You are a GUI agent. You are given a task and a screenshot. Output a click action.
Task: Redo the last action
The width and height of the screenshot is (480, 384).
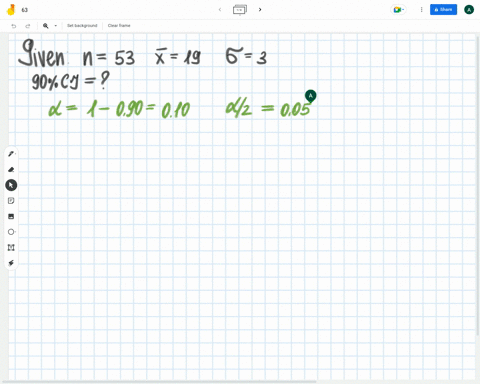point(28,26)
